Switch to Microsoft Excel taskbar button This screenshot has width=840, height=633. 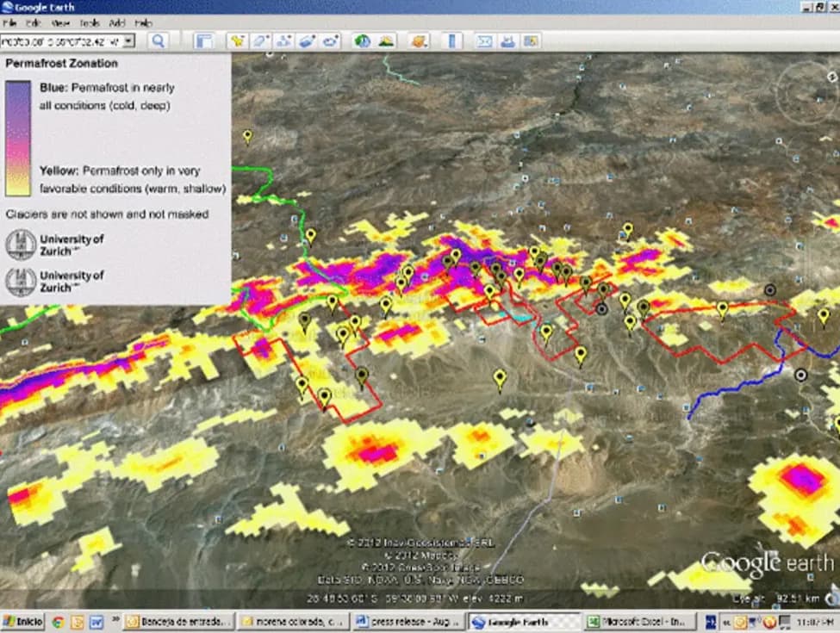point(639,621)
